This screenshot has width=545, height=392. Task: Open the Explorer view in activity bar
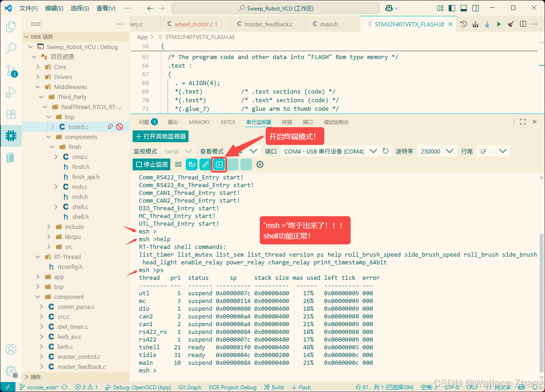(11, 27)
